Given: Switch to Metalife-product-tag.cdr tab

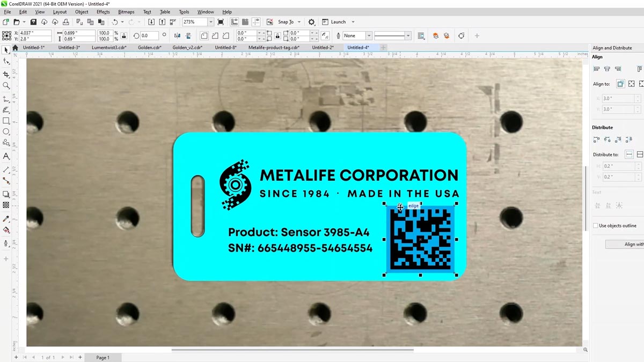Looking at the screenshot, I should (274, 48).
